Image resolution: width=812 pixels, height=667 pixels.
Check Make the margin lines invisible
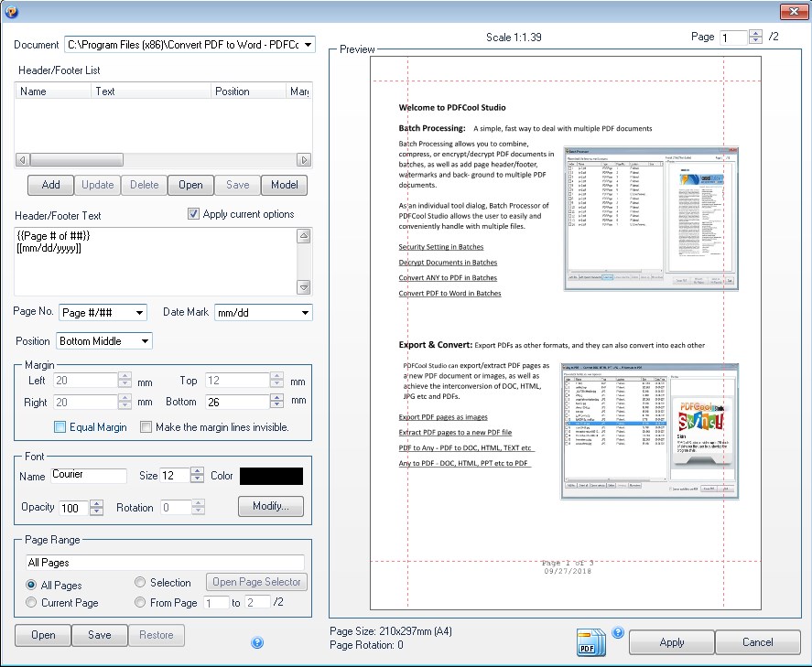click(x=146, y=427)
